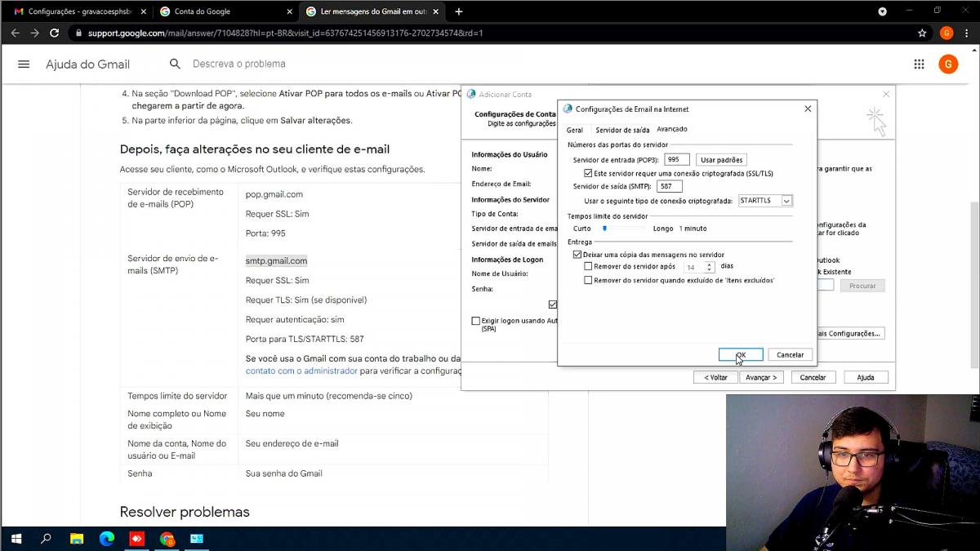The width and height of the screenshot is (980, 551).
Task: Click the Porta: 995 text
Action: (x=265, y=233)
